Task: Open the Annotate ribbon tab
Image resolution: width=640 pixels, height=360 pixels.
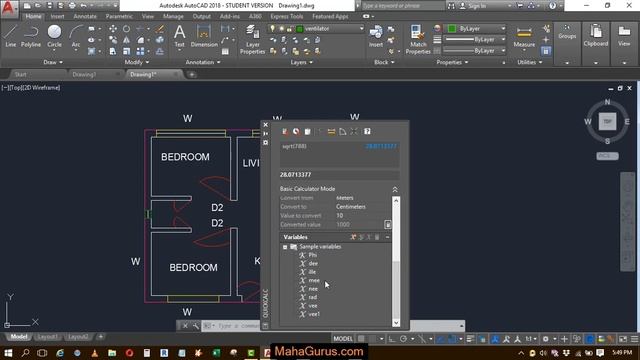Action: click(x=85, y=16)
